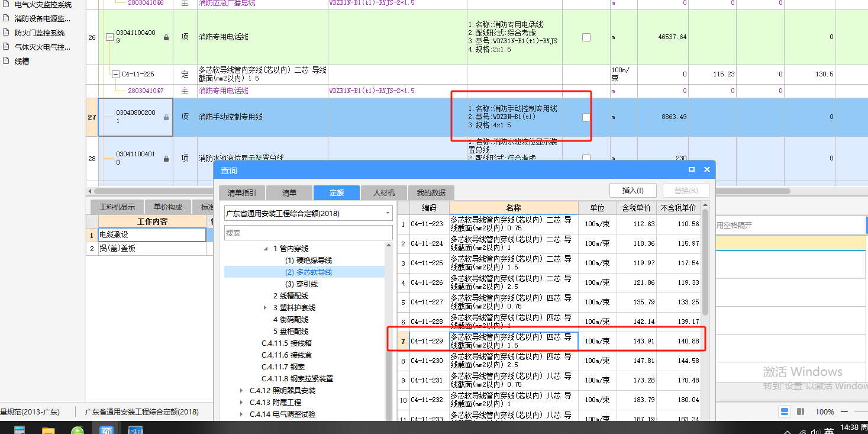This screenshot has width=868, height=434.
Task: Expand the 3 塑料护套线 tree node
Action: (266, 308)
